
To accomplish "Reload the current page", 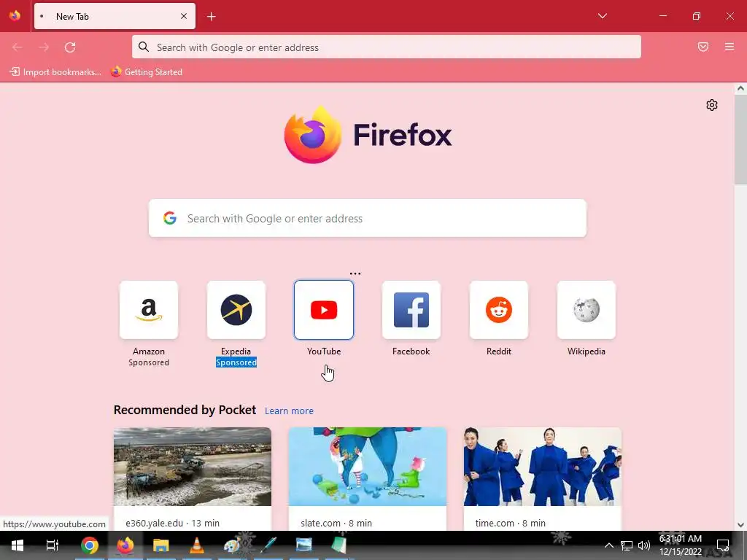I will (70, 47).
